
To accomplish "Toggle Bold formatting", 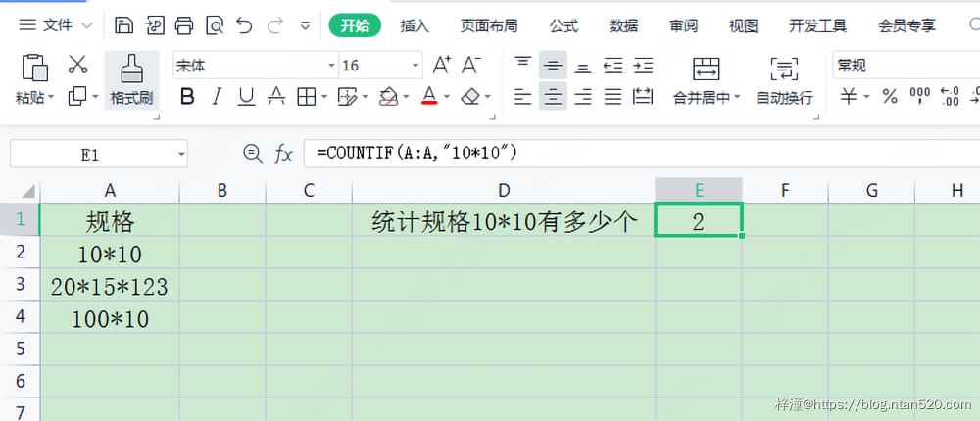I will [187, 97].
